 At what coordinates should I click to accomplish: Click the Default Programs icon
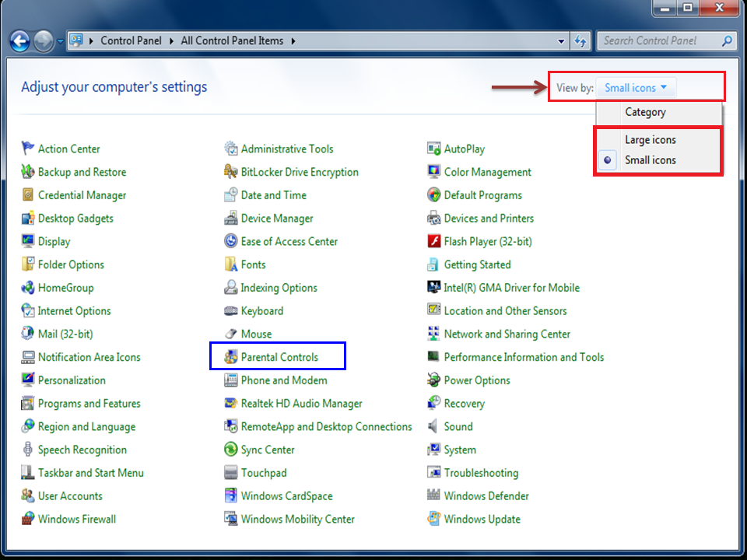[x=433, y=194]
